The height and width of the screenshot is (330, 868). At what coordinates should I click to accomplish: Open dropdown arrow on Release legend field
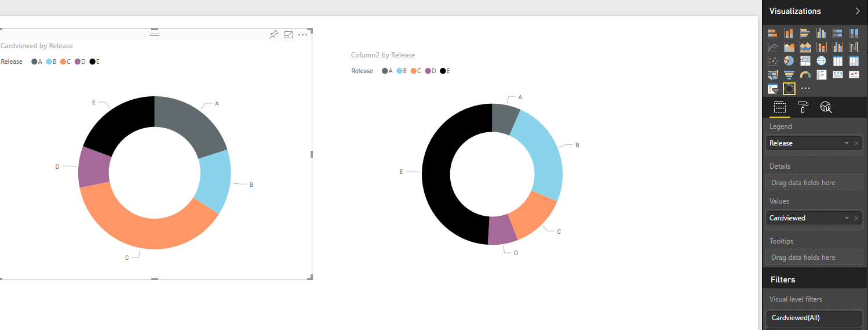coord(847,143)
